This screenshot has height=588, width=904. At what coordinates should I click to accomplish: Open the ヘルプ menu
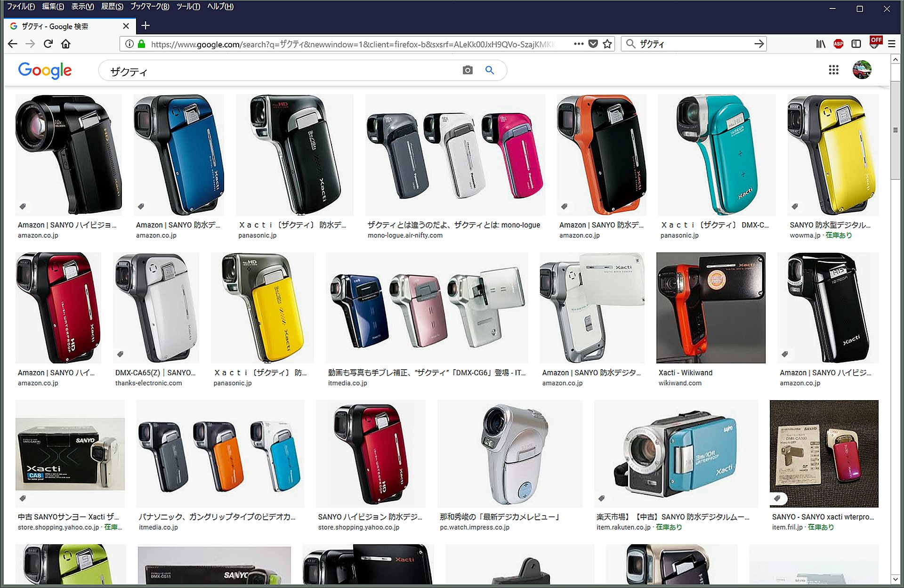[220, 7]
